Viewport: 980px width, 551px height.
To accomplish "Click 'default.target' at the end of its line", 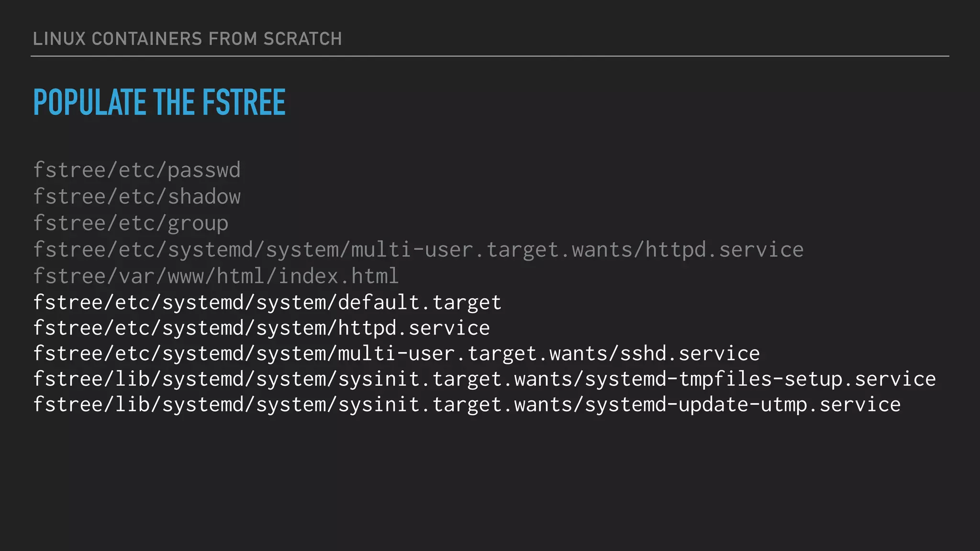I will pyautogui.click(x=420, y=302).
